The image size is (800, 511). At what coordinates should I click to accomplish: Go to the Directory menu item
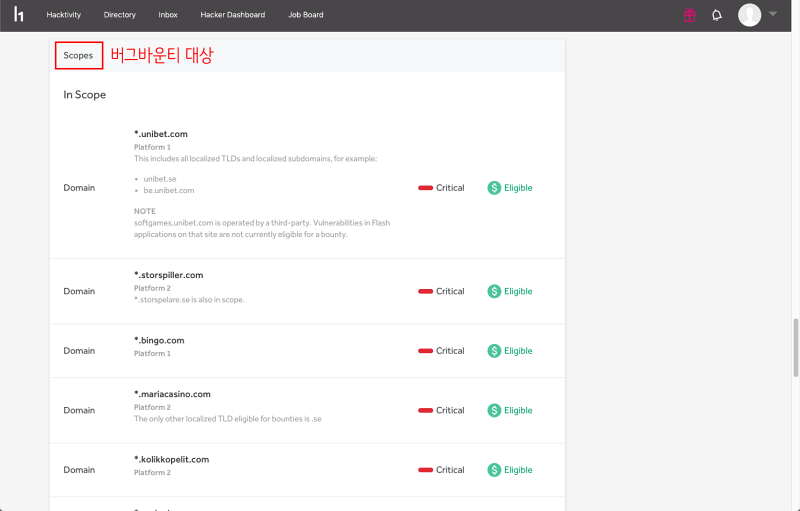120,15
